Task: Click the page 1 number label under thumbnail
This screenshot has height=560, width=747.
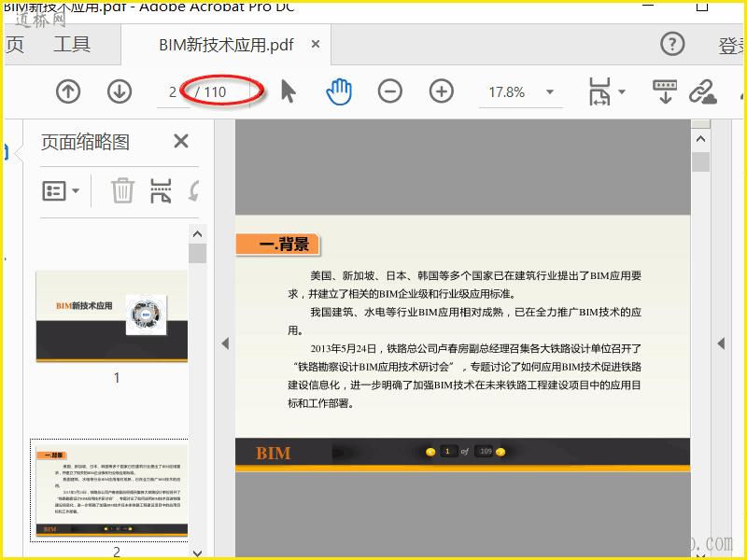Action: coord(117,378)
